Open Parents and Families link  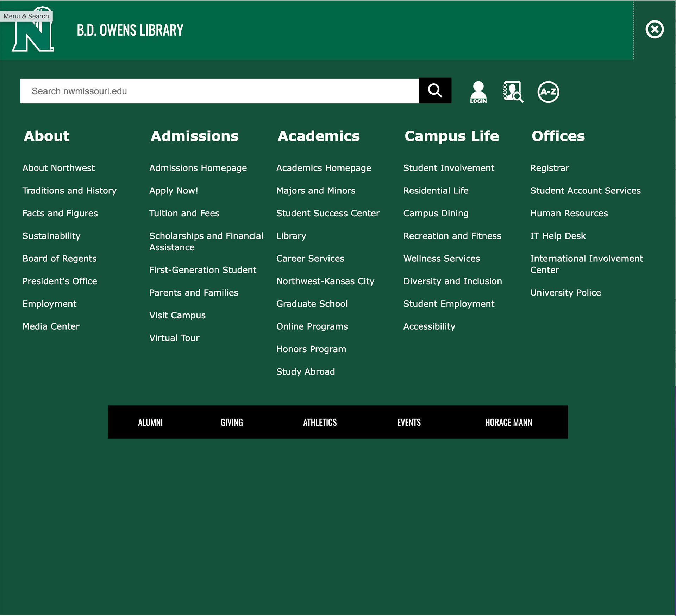tap(194, 293)
